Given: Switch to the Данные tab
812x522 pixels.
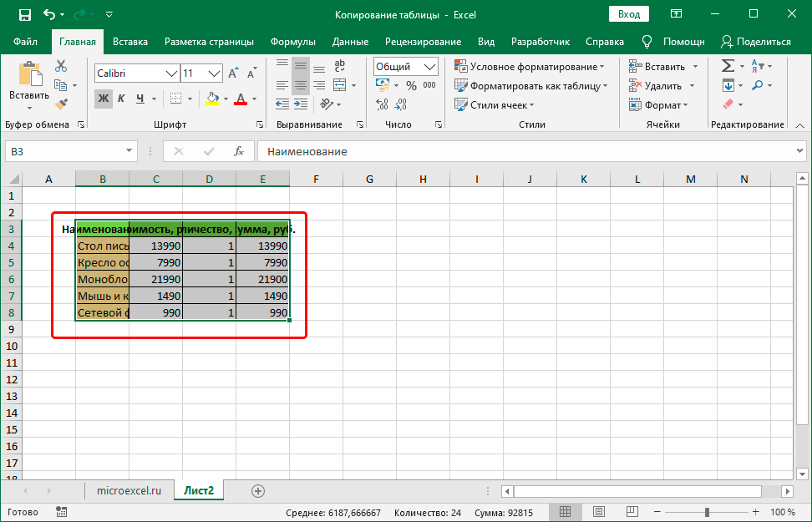Looking at the screenshot, I should pyautogui.click(x=351, y=42).
